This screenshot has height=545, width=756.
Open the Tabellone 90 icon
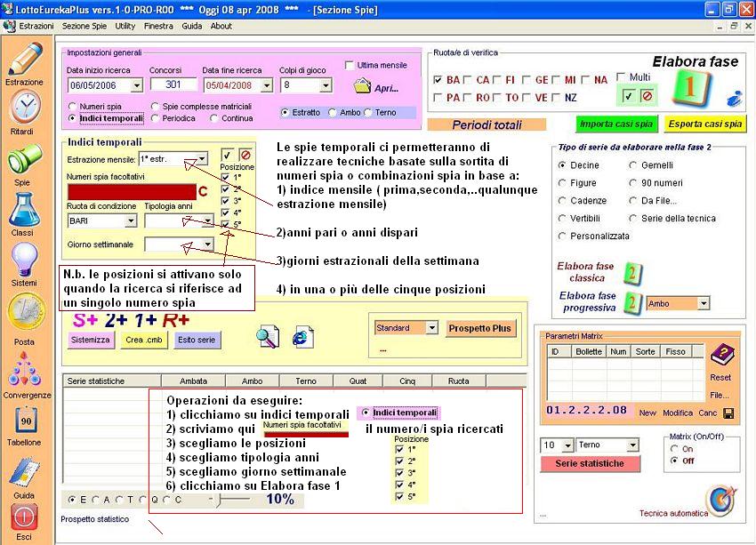tap(26, 421)
